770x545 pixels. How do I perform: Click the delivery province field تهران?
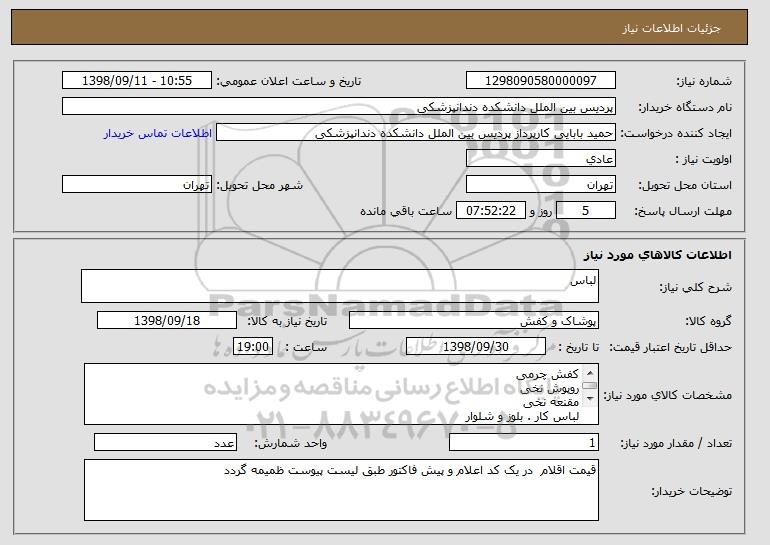point(541,185)
